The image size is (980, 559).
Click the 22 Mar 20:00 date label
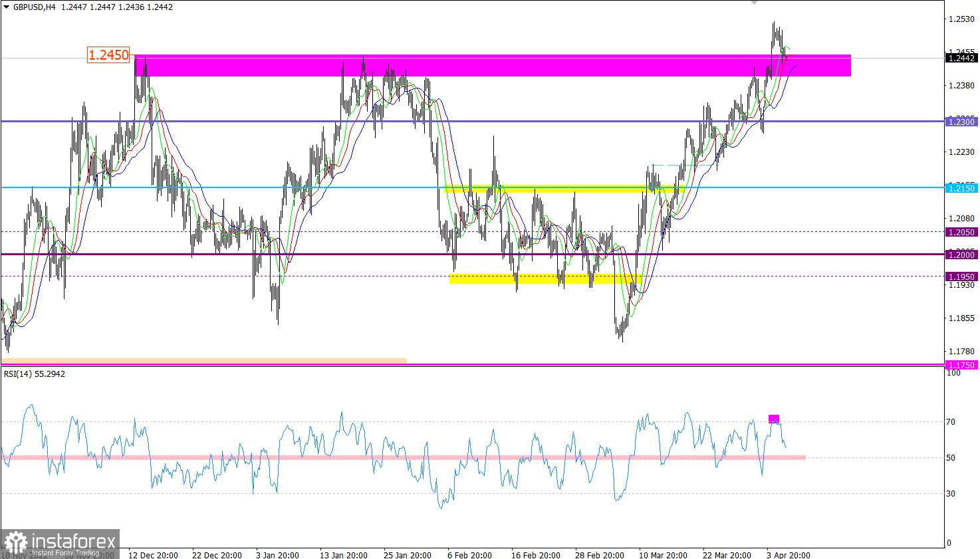[727, 555]
